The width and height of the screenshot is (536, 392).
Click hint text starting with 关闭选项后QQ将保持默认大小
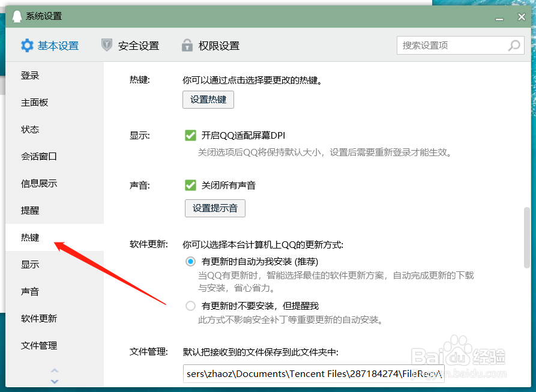(325, 152)
